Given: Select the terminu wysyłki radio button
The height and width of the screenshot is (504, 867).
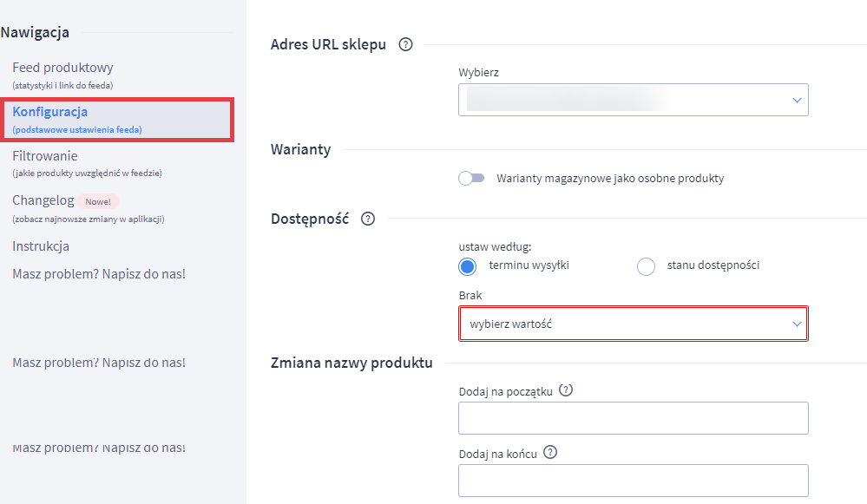Looking at the screenshot, I should click(x=469, y=266).
